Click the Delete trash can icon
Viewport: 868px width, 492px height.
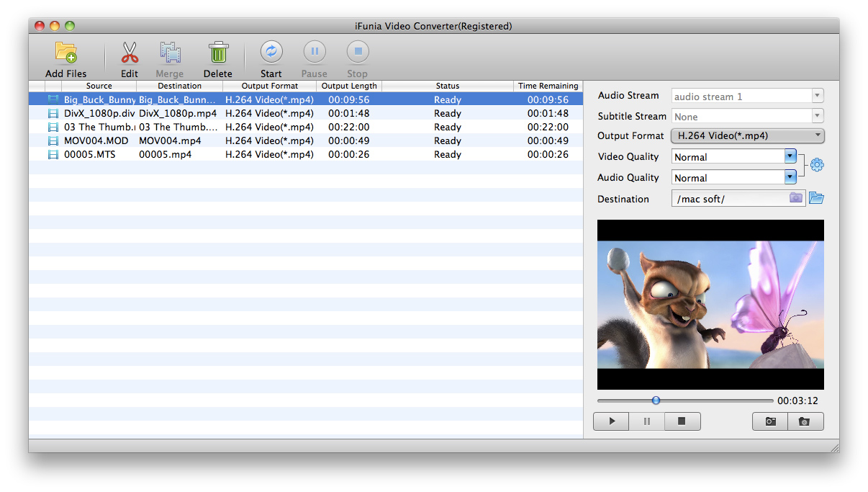click(x=218, y=53)
